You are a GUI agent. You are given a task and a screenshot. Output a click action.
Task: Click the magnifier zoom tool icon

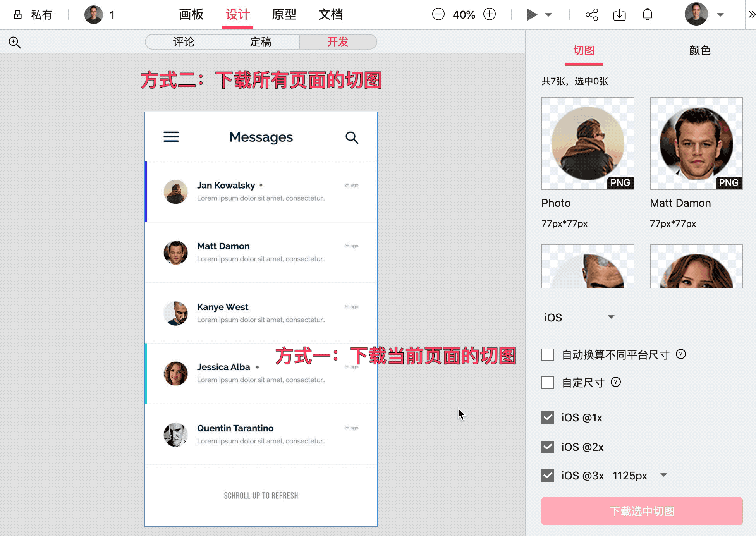(x=15, y=42)
